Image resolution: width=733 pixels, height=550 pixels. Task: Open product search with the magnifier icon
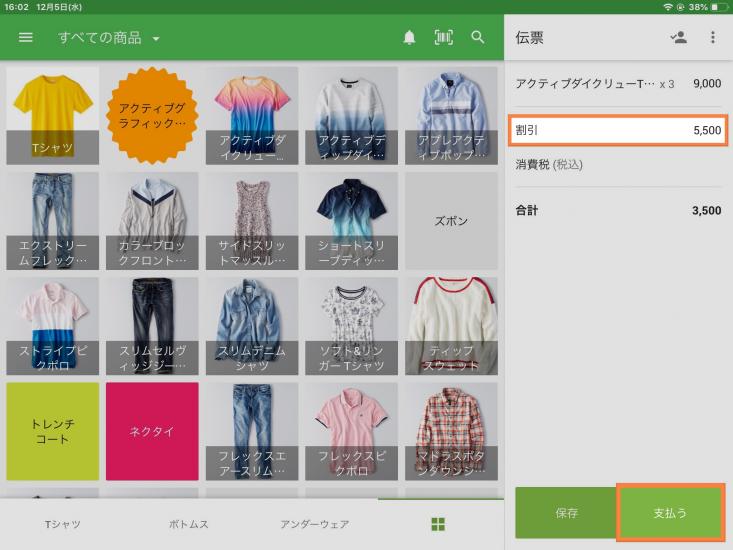[x=477, y=37]
